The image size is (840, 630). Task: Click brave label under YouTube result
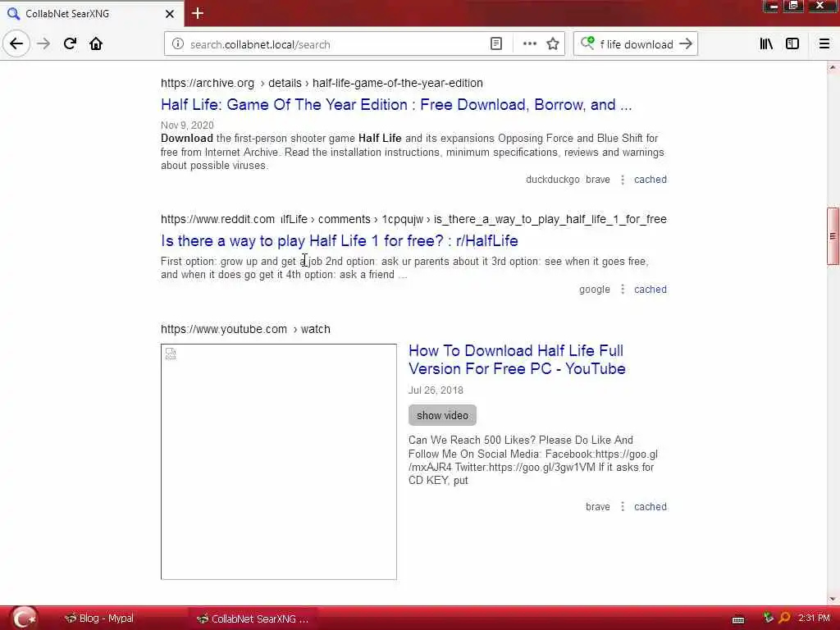tap(598, 507)
